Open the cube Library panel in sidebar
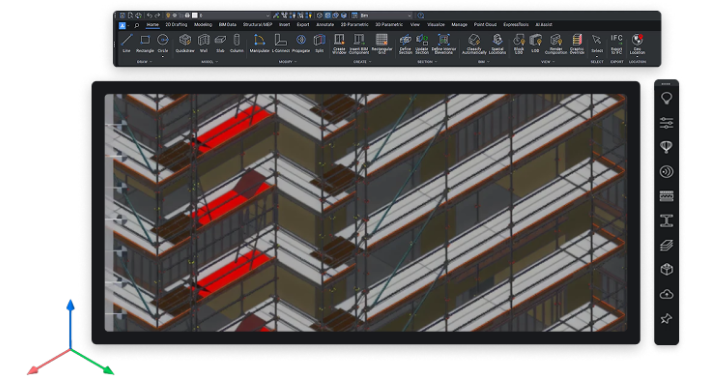Image resolution: width=712 pixels, height=379 pixels. [x=666, y=270]
